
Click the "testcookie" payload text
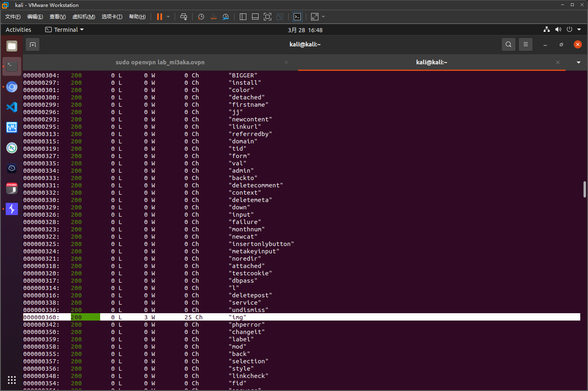pos(250,273)
